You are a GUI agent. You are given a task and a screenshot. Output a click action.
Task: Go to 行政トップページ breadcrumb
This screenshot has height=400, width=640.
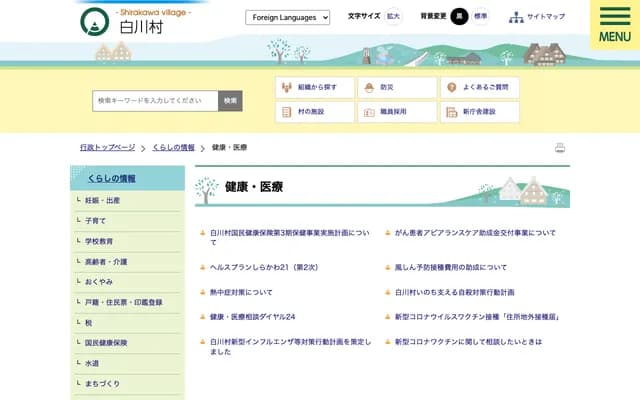tap(107, 147)
